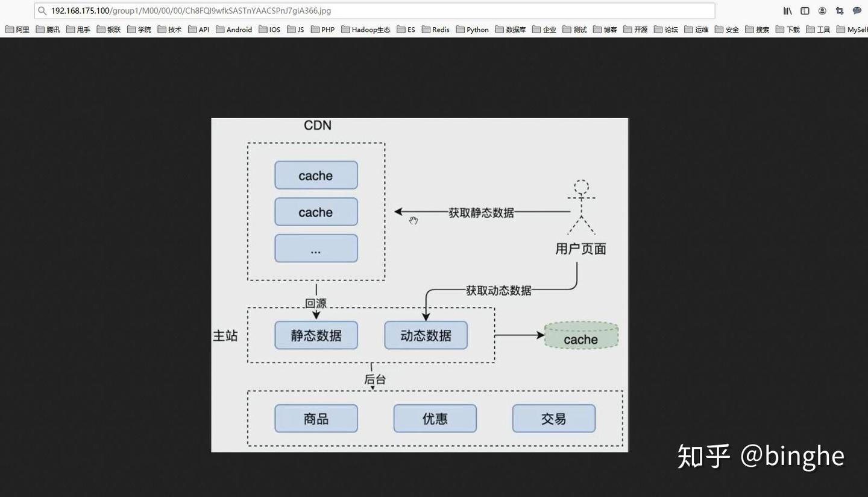Viewport: 868px width, 497px height.
Task: Open the ES bookmark folder
Action: (x=406, y=30)
